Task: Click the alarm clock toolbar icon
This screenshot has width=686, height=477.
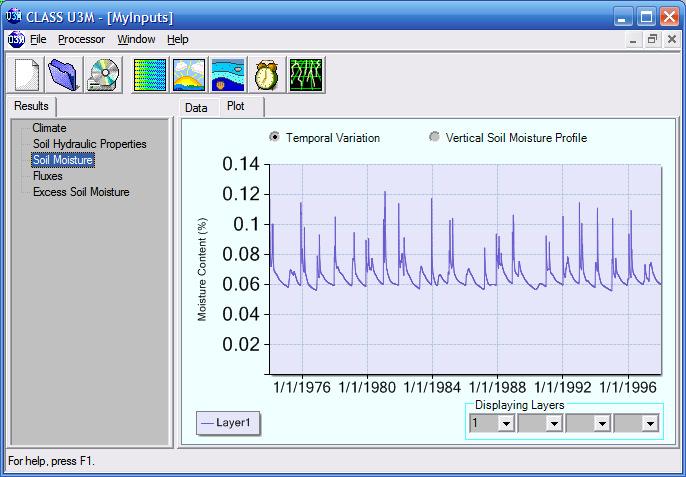Action: click(x=266, y=75)
